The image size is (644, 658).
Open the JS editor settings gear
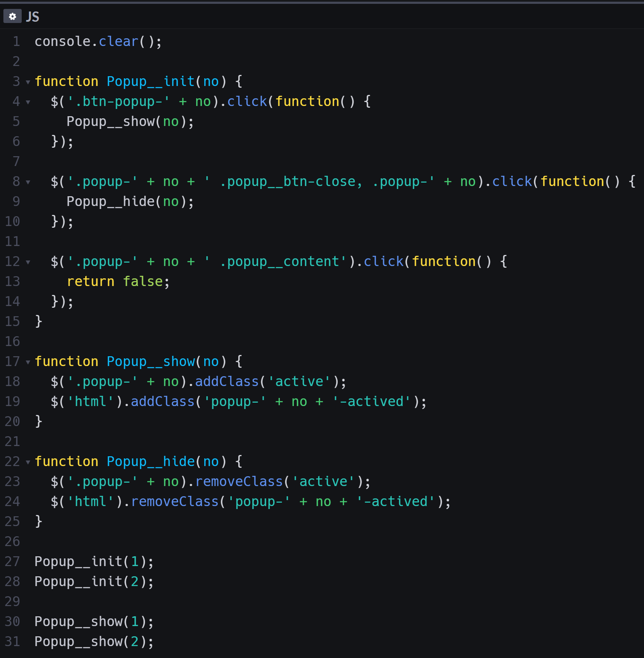pos(12,17)
